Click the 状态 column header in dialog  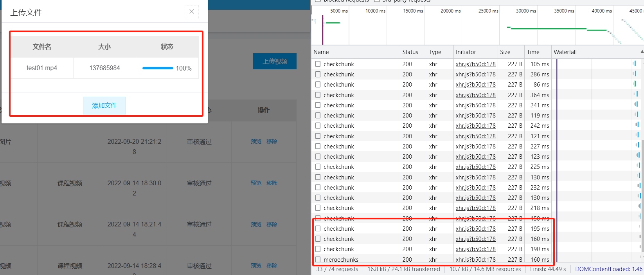pyautogui.click(x=167, y=47)
